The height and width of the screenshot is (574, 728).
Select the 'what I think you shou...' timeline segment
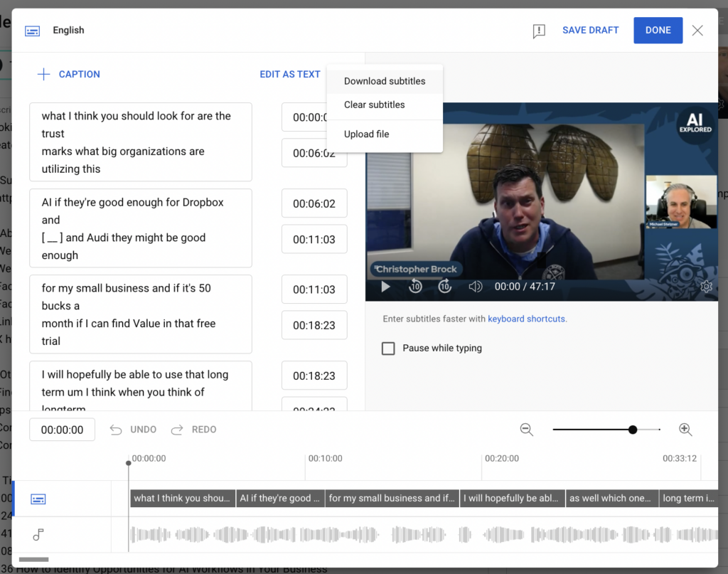182,498
